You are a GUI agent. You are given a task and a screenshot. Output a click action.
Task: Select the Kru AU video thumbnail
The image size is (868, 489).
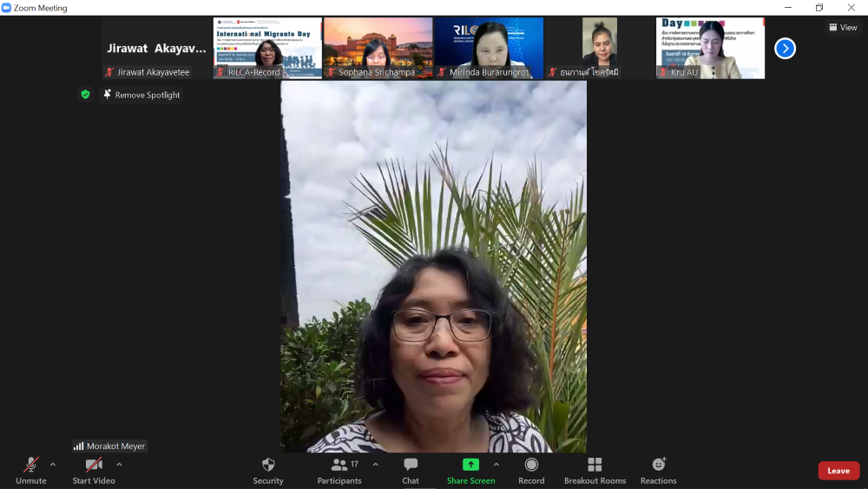[x=710, y=49]
